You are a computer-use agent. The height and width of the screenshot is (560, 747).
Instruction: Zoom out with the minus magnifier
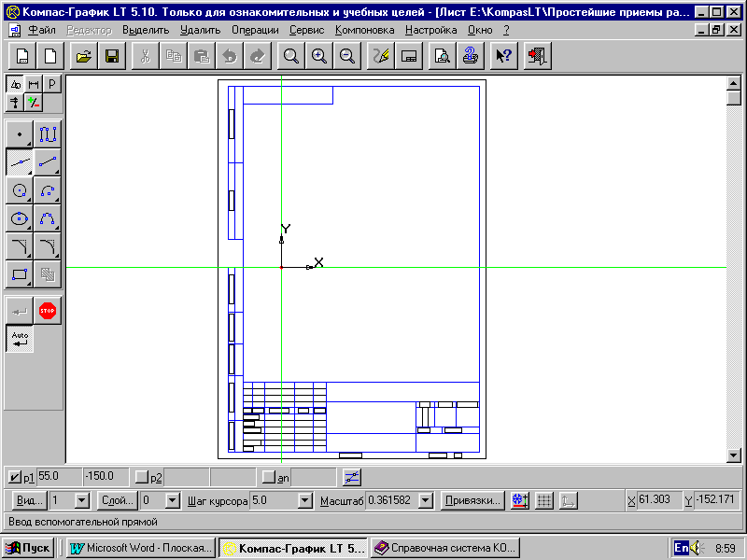(346, 56)
